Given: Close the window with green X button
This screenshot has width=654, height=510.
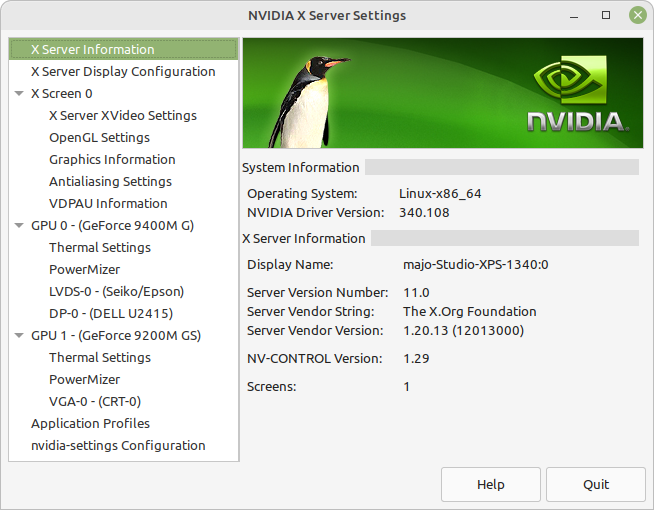Looking at the screenshot, I should click(638, 15).
